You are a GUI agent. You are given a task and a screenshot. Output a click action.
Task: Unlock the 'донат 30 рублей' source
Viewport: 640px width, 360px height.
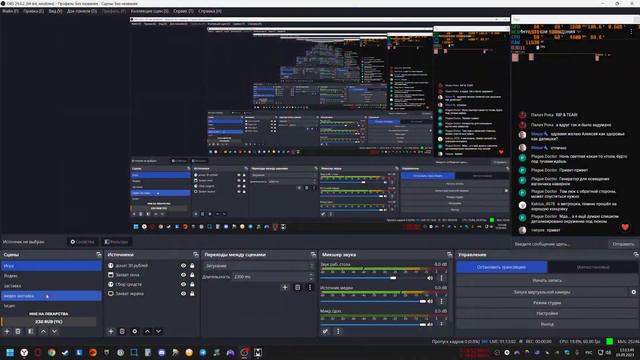(192, 265)
